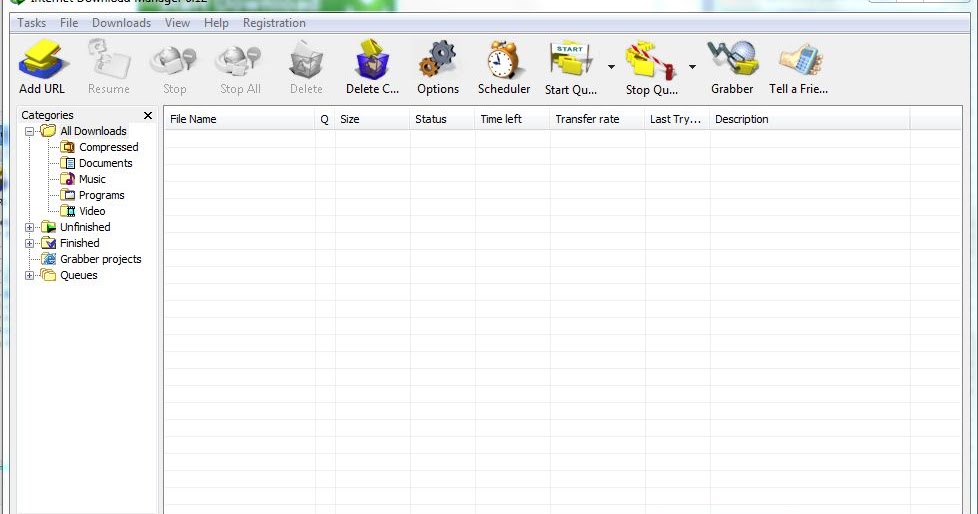Open the View menu

(177, 23)
